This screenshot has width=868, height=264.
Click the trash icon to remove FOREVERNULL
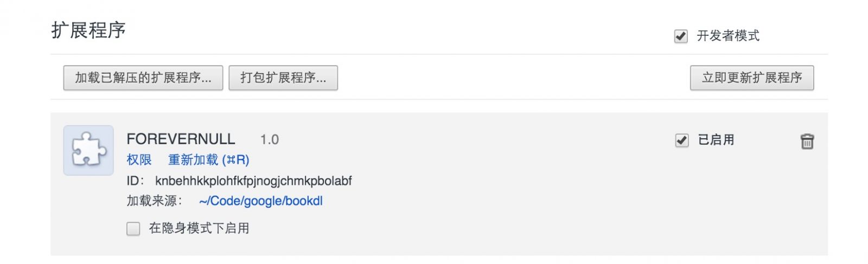coord(807,141)
